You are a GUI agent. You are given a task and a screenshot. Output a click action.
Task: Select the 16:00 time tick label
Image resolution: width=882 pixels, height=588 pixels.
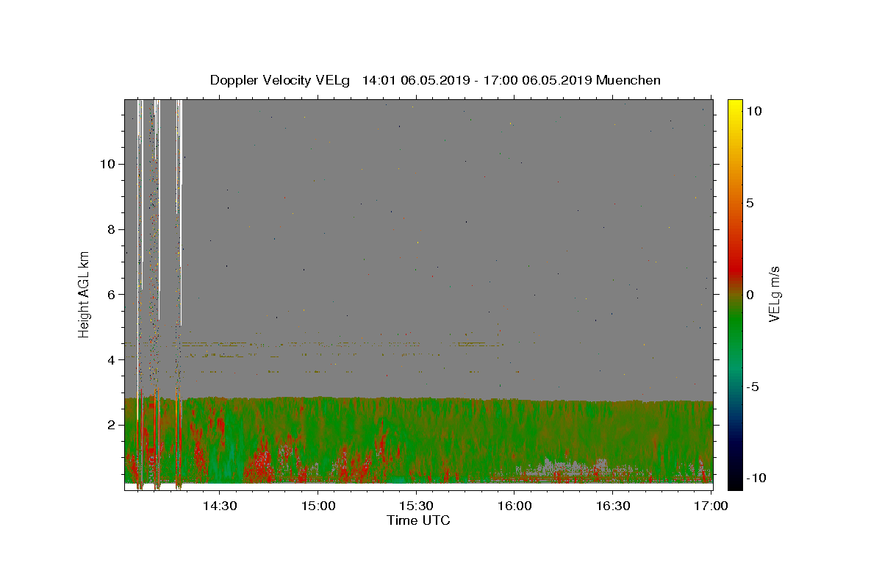(514, 506)
